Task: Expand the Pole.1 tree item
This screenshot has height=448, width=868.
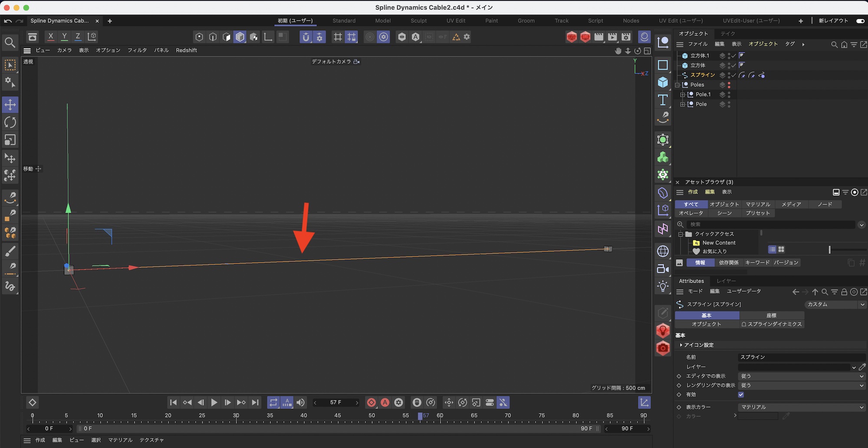Action: click(682, 95)
